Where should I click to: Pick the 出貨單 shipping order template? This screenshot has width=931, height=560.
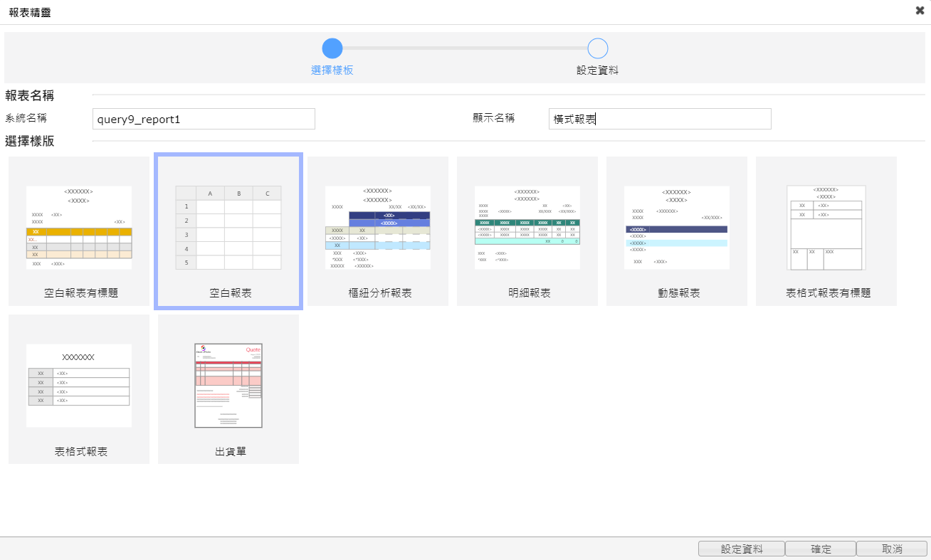point(228,386)
